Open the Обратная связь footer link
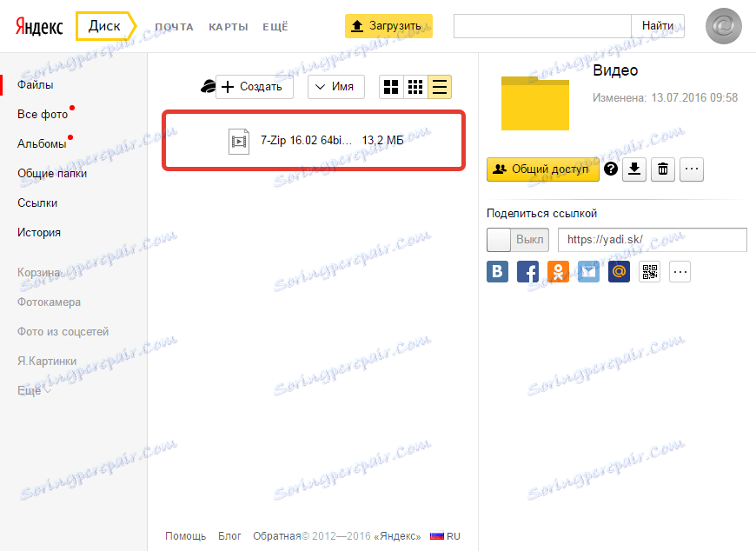Screen dimensions: 756x551 click(x=277, y=536)
